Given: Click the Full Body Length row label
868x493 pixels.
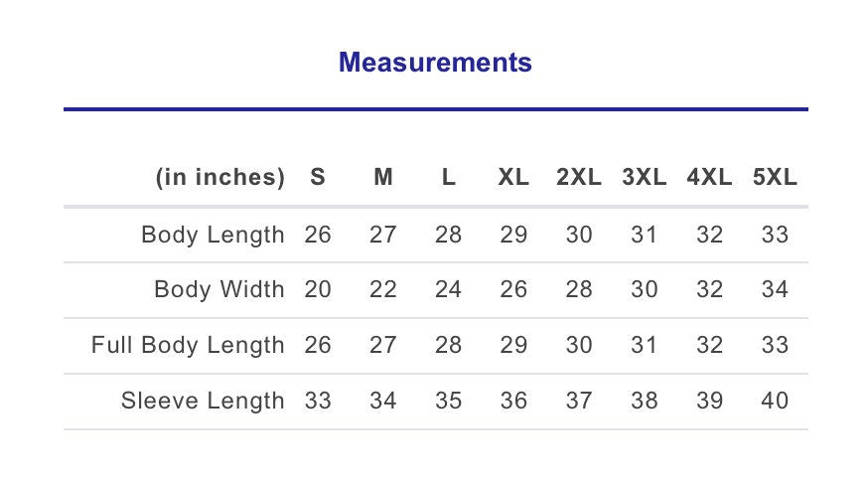Looking at the screenshot, I should (x=188, y=346).
